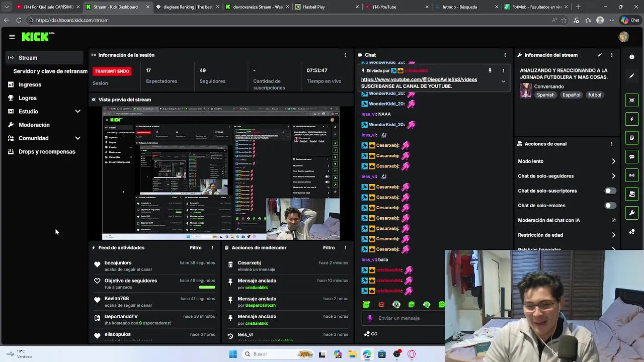The width and height of the screenshot is (644, 362).
Task: Click the futbol tag chip
Action: click(595, 95)
